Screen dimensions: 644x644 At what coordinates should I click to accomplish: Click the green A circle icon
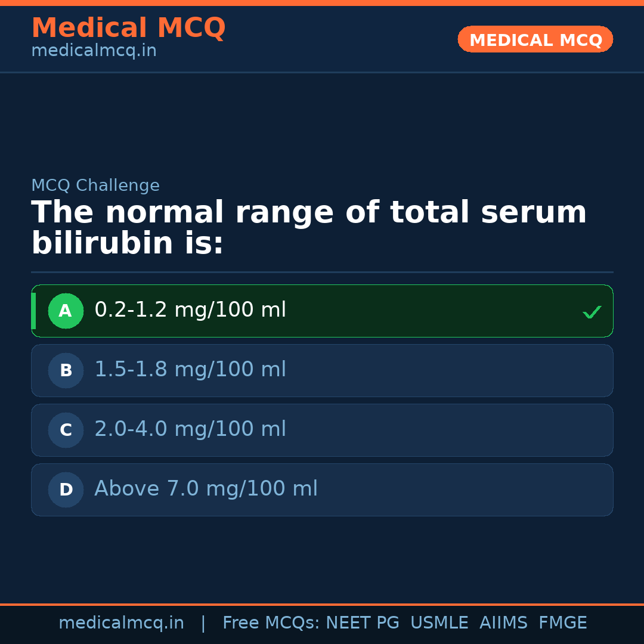(x=66, y=311)
